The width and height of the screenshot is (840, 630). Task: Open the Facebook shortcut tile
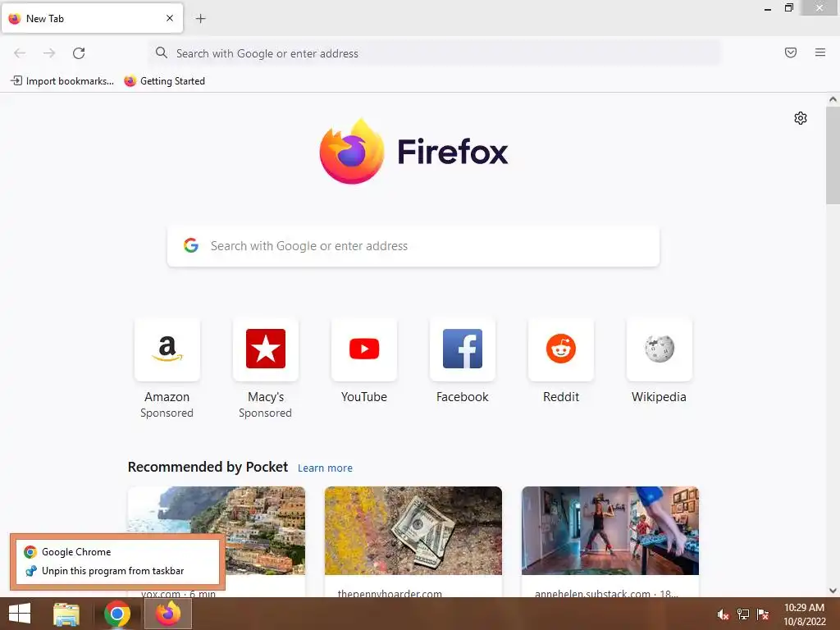pyautogui.click(x=463, y=349)
